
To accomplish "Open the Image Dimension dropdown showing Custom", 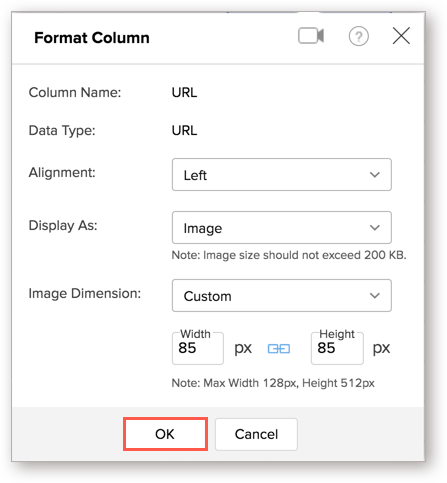I will tap(282, 296).
